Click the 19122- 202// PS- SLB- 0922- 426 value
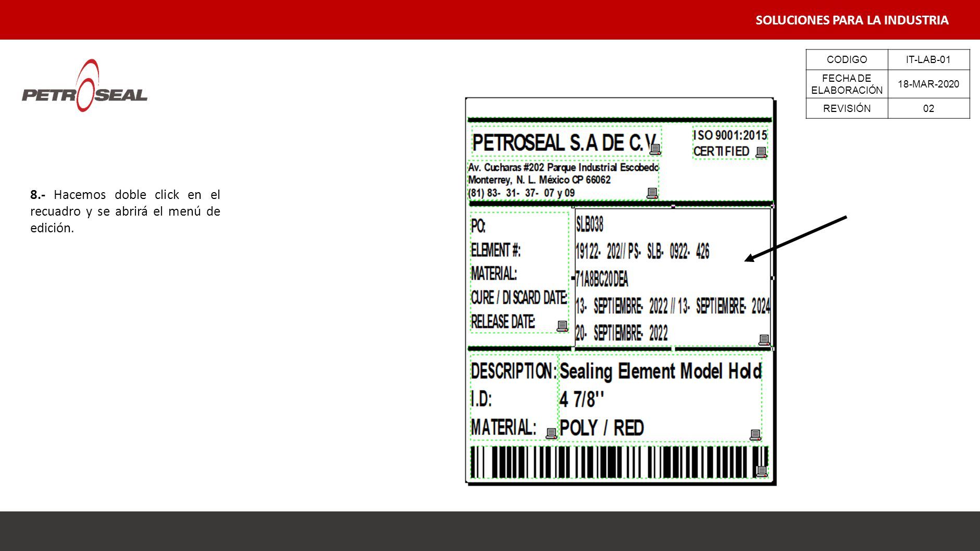 [642, 252]
